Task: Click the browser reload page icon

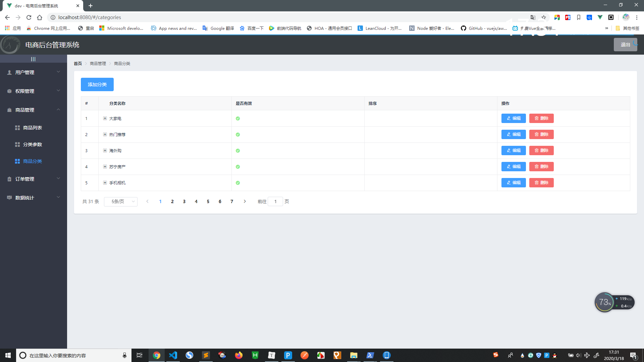Action: coord(29,17)
